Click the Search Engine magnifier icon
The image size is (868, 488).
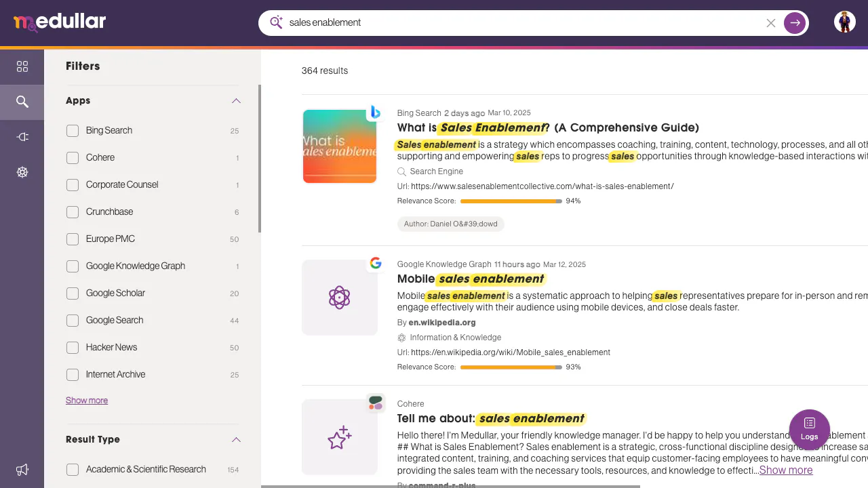pyautogui.click(x=401, y=172)
